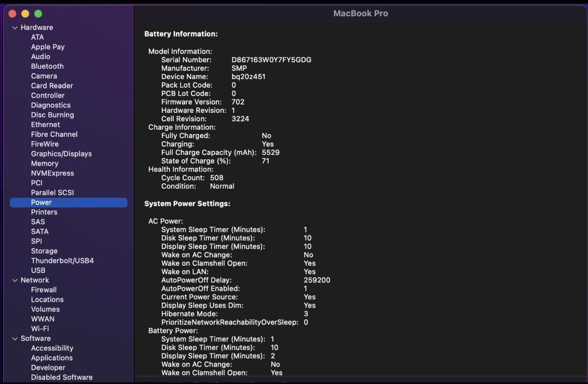Click the System Power Settings heading

(x=187, y=204)
